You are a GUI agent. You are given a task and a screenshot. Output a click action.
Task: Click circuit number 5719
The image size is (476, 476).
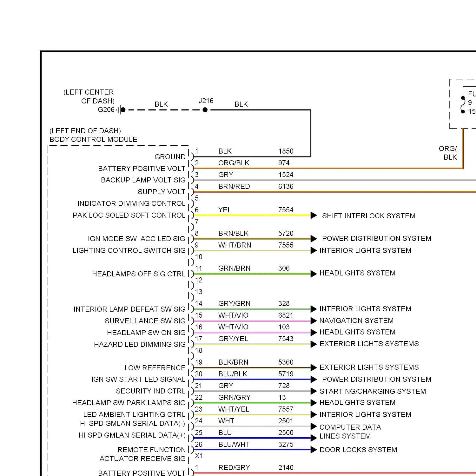point(286,374)
